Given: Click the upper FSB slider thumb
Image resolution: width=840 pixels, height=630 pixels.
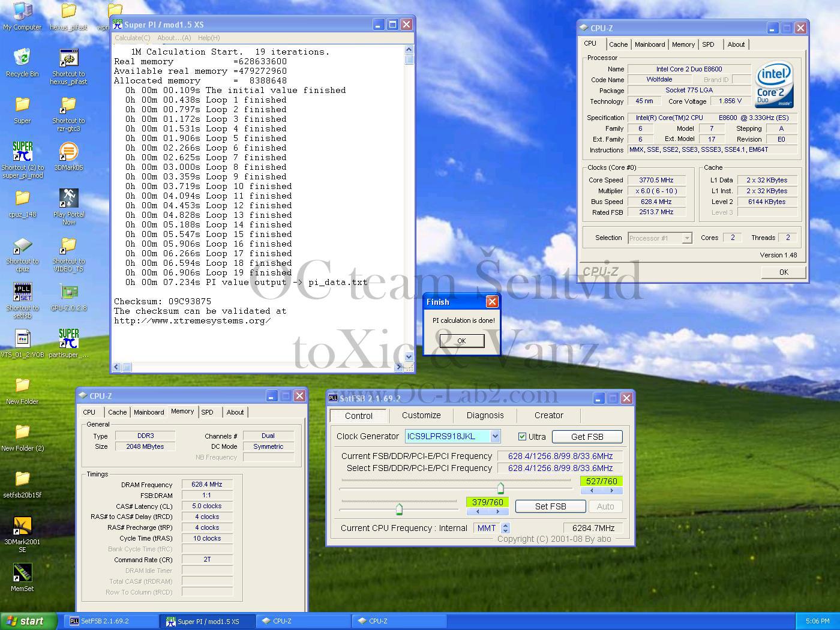Looking at the screenshot, I should 500,488.
